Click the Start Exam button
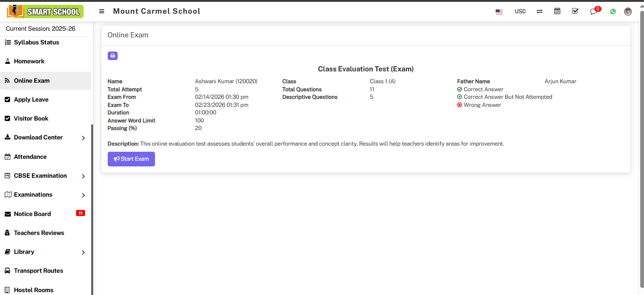 (x=131, y=159)
